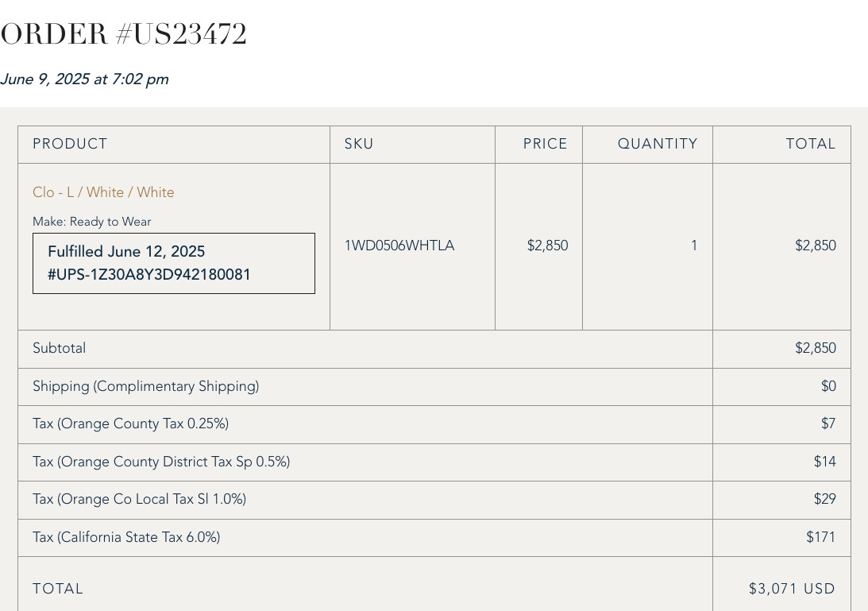The width and height of the screenshot is (868, 611).
Task: Click the California State Tax 6.0% row
Action: pos(434,538)
